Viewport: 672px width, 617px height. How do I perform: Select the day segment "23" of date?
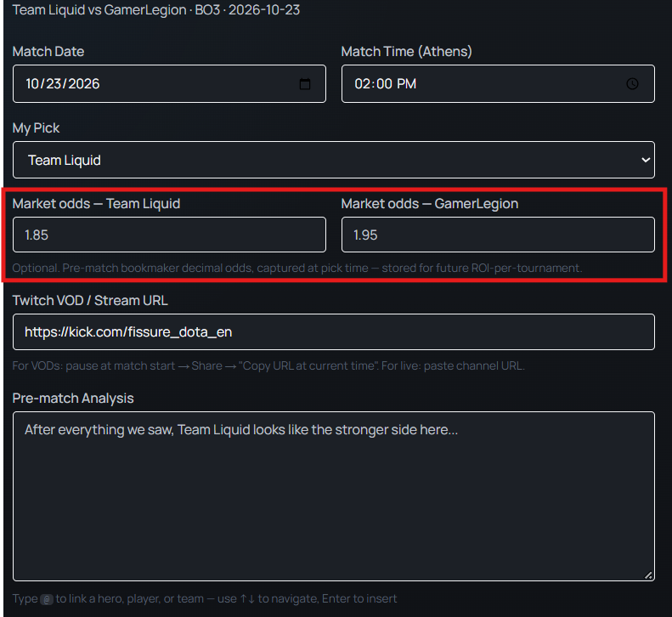(x=54, y=83)
